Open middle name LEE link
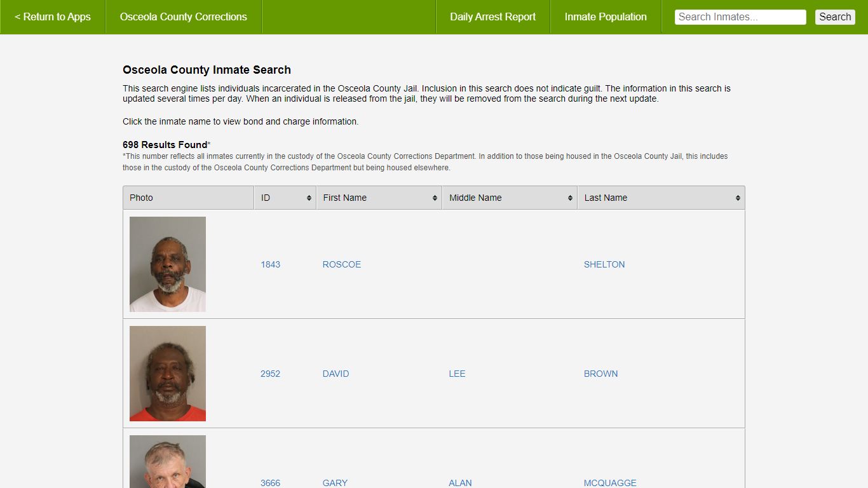 [x=457, y=374]
